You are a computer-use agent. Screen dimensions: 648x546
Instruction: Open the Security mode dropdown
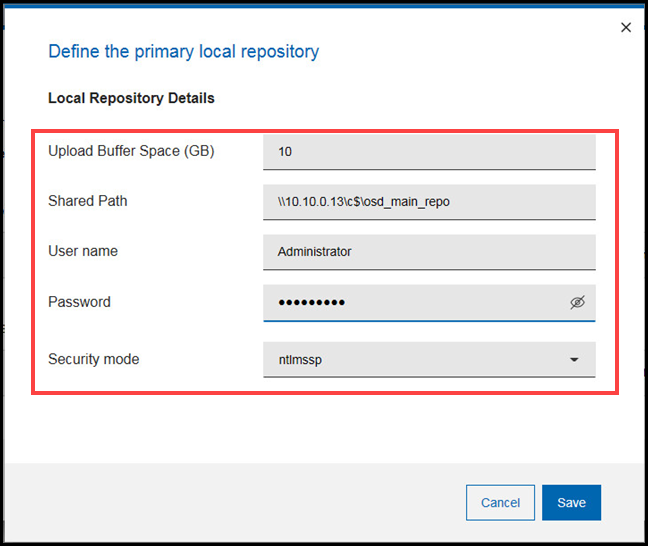pos(429,359)
